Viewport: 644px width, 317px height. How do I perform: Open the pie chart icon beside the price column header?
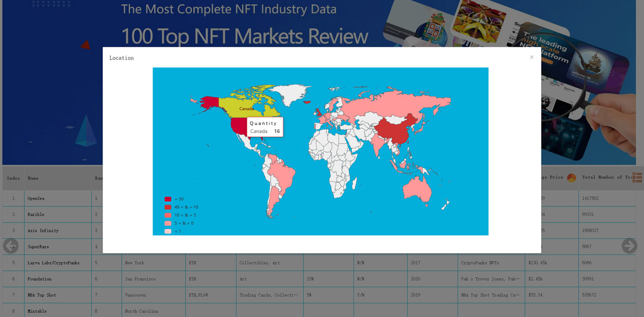572,178
